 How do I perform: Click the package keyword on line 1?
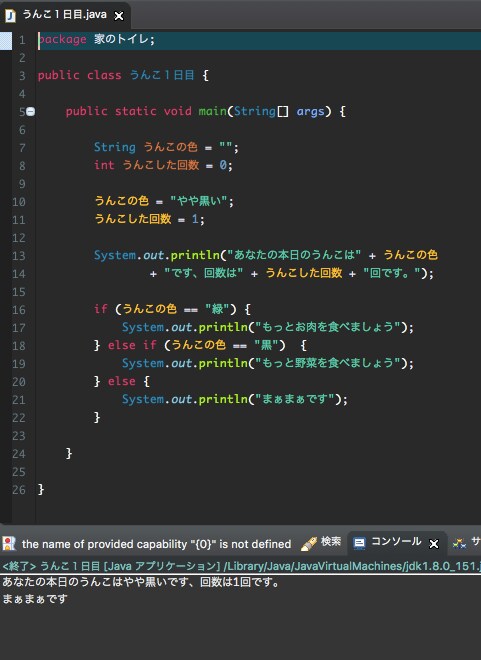(x=62, y=40)
